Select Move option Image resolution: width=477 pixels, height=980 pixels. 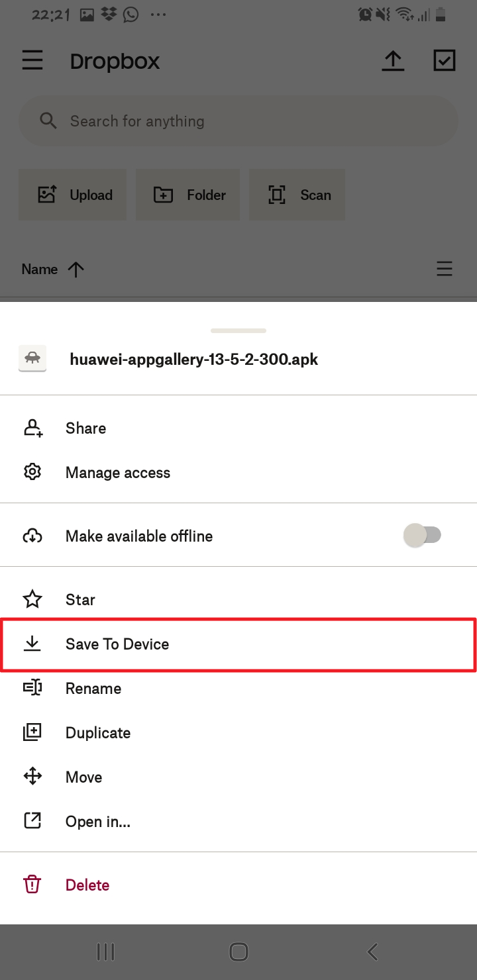point(238,777)
